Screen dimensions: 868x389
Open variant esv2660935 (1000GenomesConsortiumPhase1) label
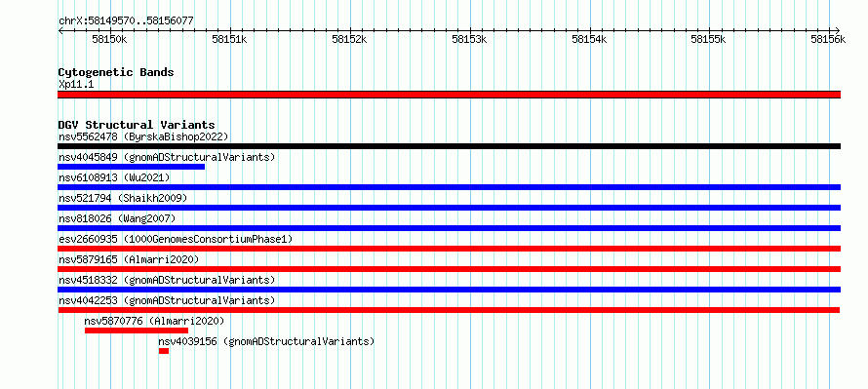tap(176, 239)
